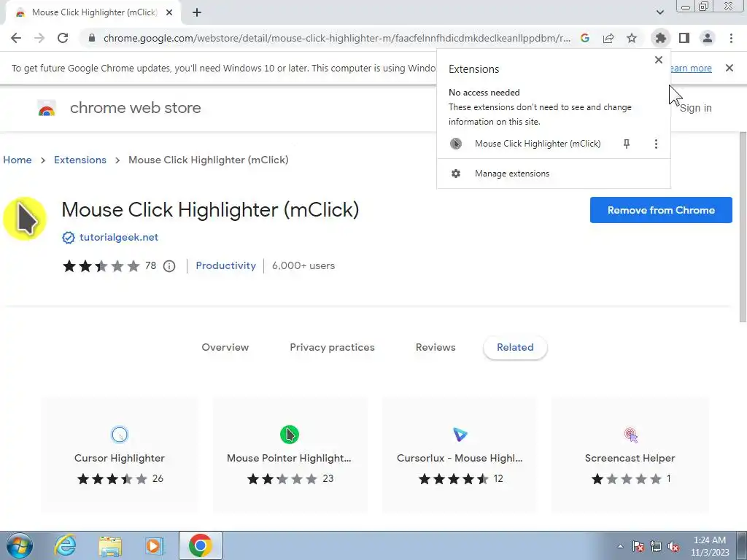
Task: Open Windows Explorer from the taskbar
Action: [110, 545]
